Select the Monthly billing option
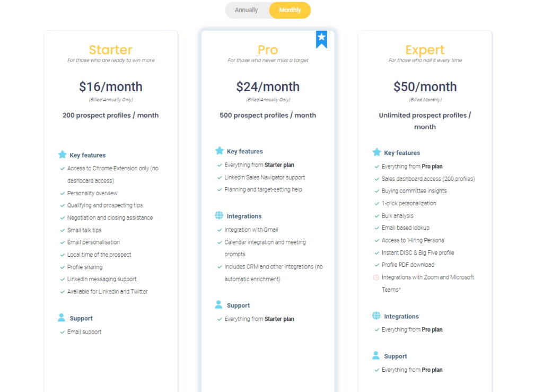Viewport: 543px width, 392px height. pyautogui.click(x=290, y=10)
